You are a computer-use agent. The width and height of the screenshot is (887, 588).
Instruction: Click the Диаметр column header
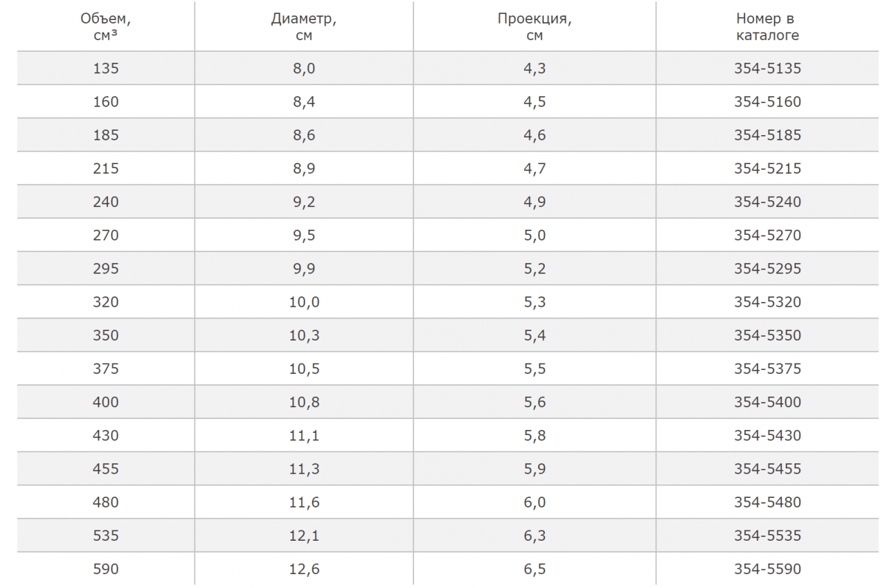click(x=304, y=27)
